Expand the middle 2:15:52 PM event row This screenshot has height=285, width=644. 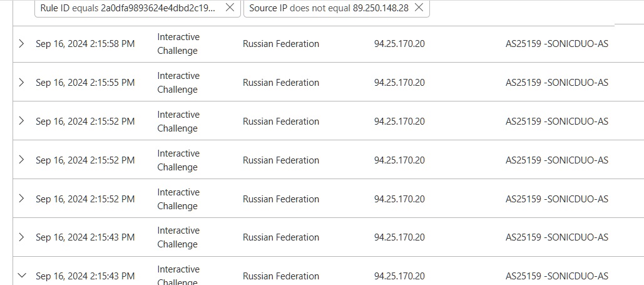pos(22,160)
